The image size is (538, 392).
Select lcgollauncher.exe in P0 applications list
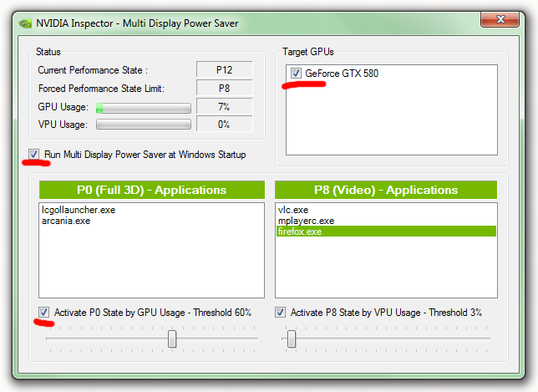(151, 210)
